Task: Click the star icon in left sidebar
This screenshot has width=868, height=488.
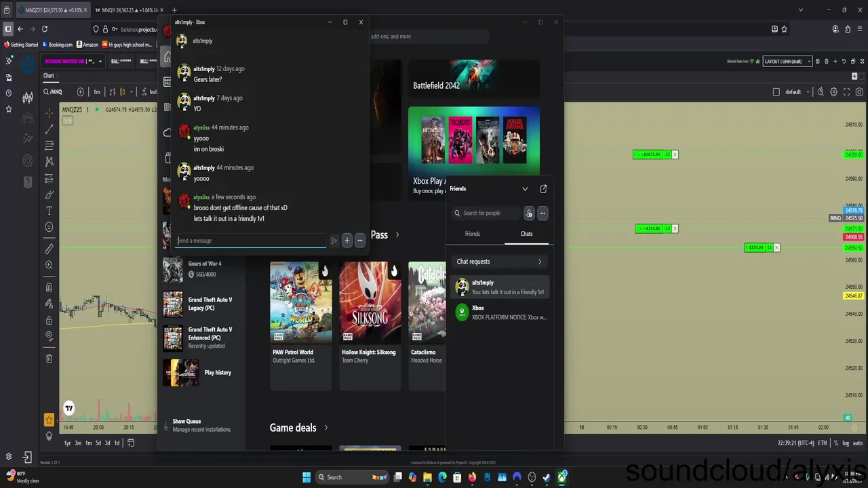Action: point(9,109)
